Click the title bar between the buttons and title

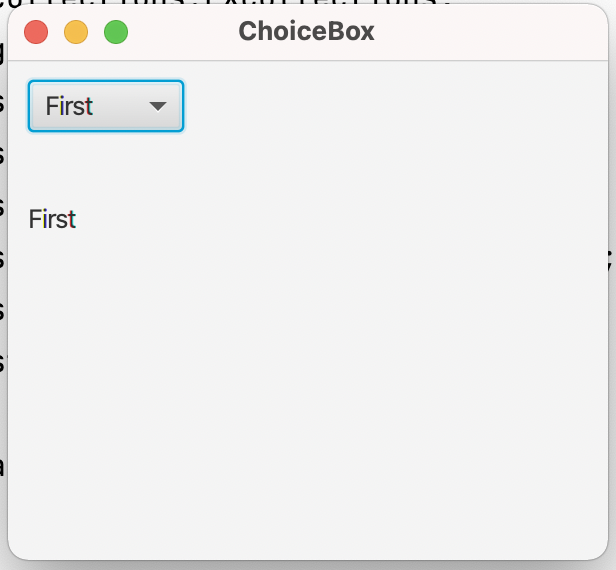point(183,32)
